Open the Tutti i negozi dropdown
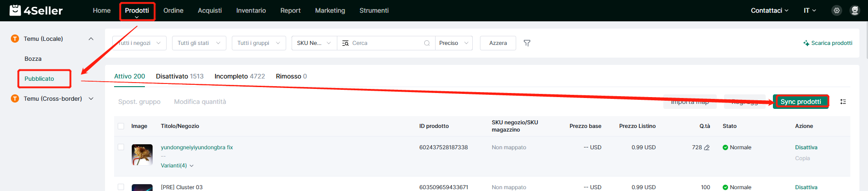 pos(139,43)
